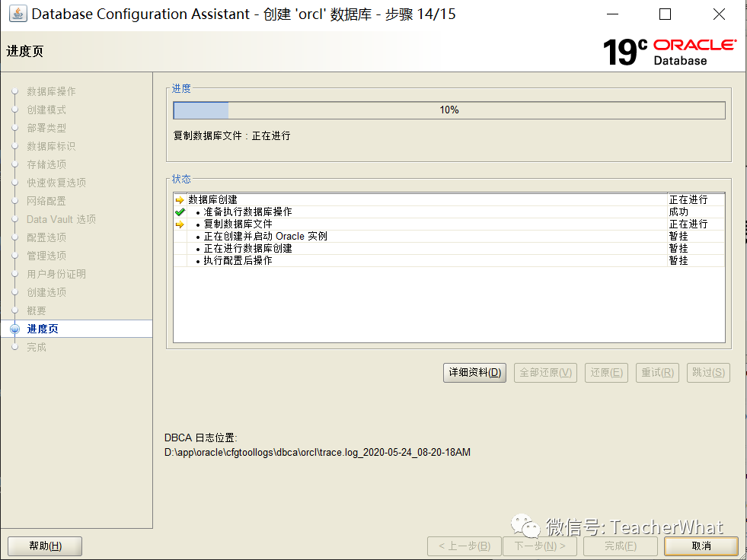The image size is (747, 560).
Task: Click the Java app icon in title bar
Action: point(18,14)
